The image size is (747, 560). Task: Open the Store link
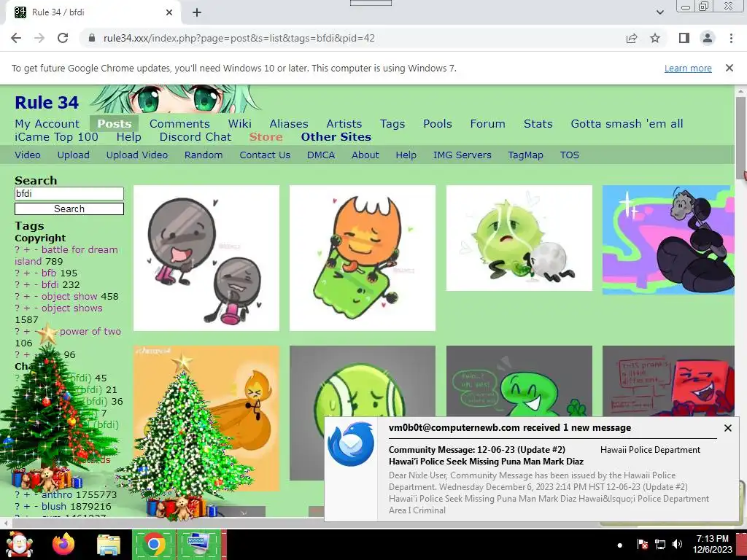point(266,137)
